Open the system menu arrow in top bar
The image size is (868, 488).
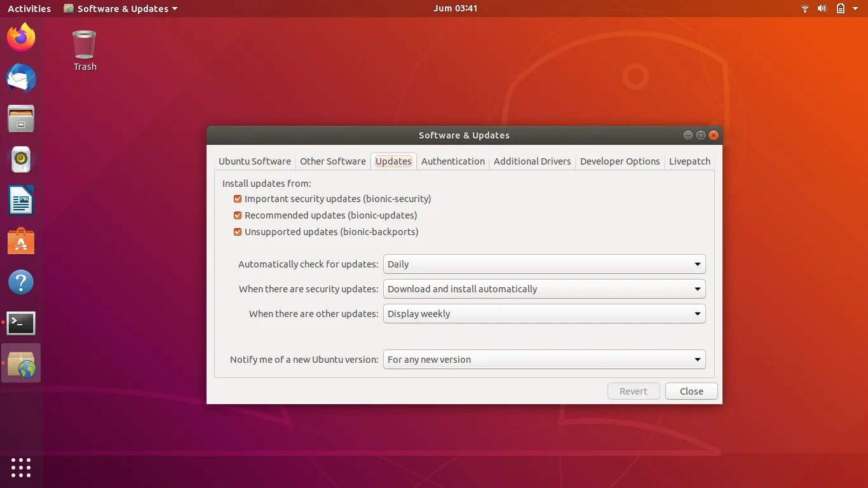click(857, 9)
